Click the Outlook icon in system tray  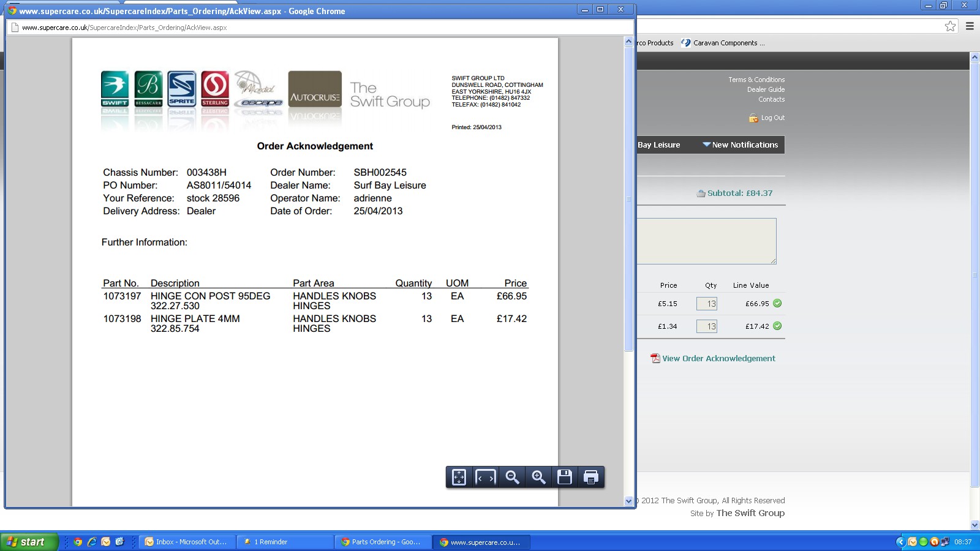pyautogui.click(x=912, y=542)
